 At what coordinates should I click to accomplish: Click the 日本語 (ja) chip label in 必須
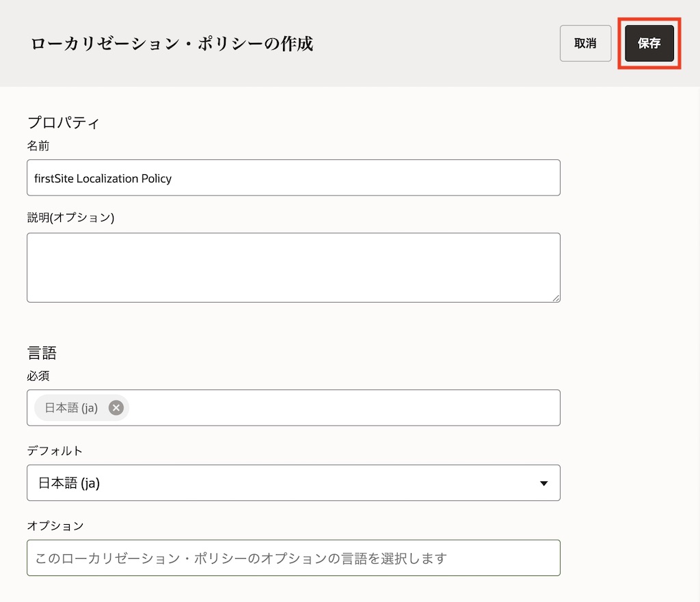[x=71, y=408]
